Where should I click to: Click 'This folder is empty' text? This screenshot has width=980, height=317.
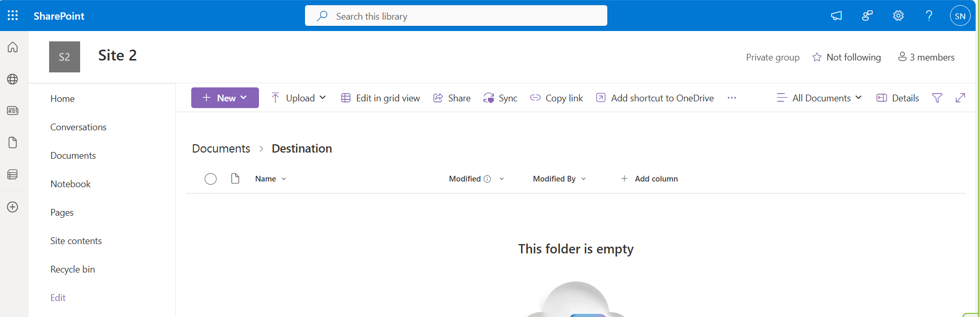[x=576, y=249]
